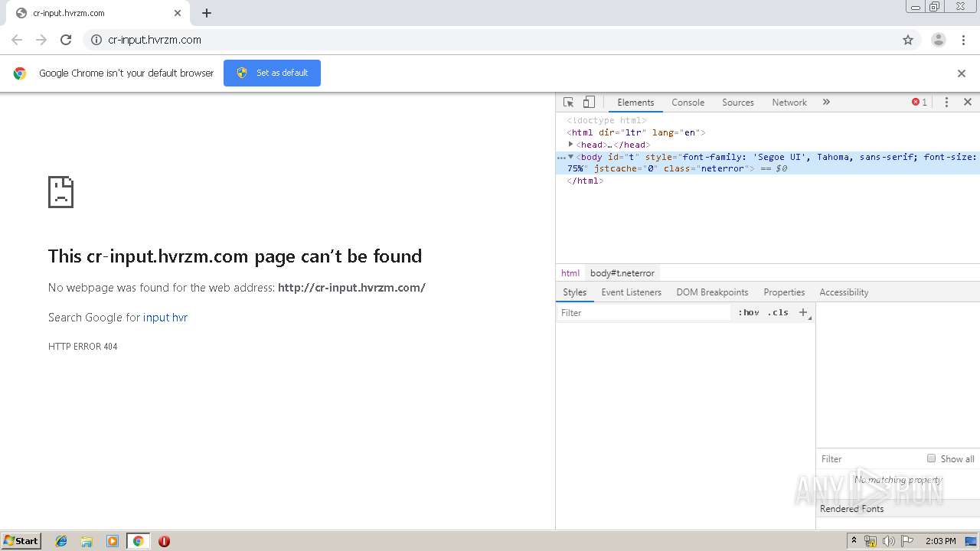Close the DevTools panel

968,102
